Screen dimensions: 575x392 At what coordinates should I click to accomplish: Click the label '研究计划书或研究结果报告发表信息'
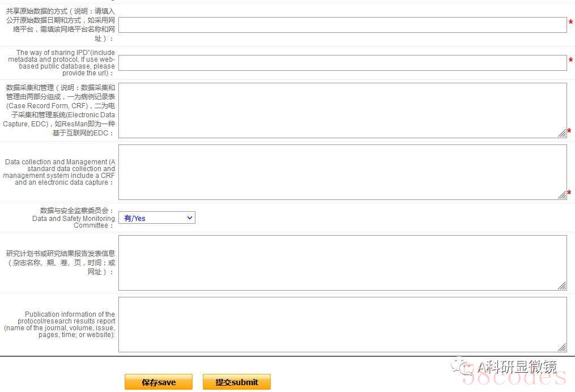[x=61, y=262]
